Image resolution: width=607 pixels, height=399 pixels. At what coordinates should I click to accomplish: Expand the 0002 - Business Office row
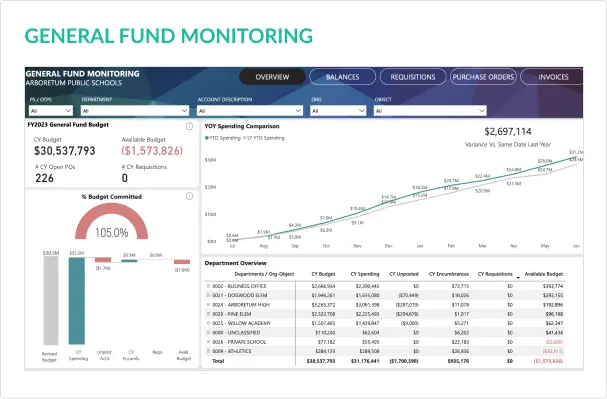208,286
